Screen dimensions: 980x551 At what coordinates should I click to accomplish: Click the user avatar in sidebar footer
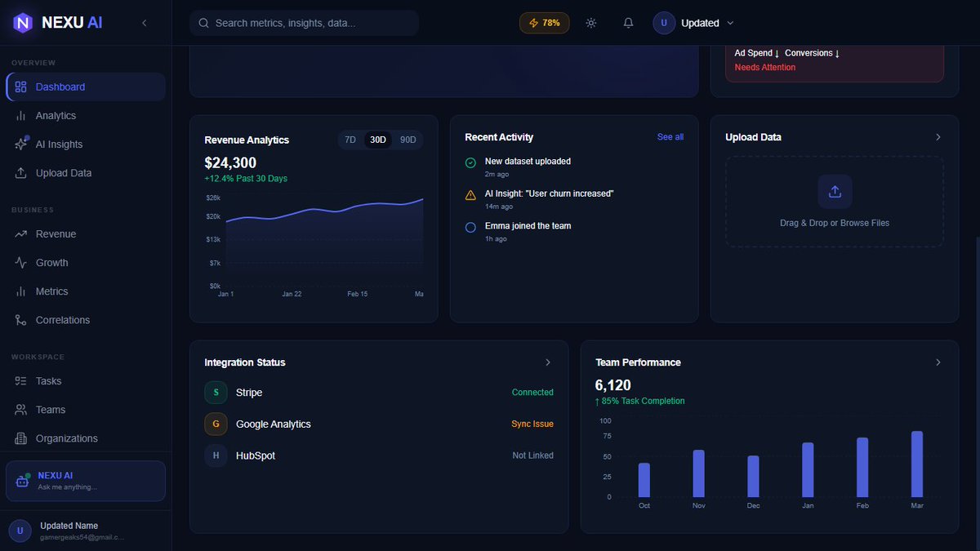20,531
